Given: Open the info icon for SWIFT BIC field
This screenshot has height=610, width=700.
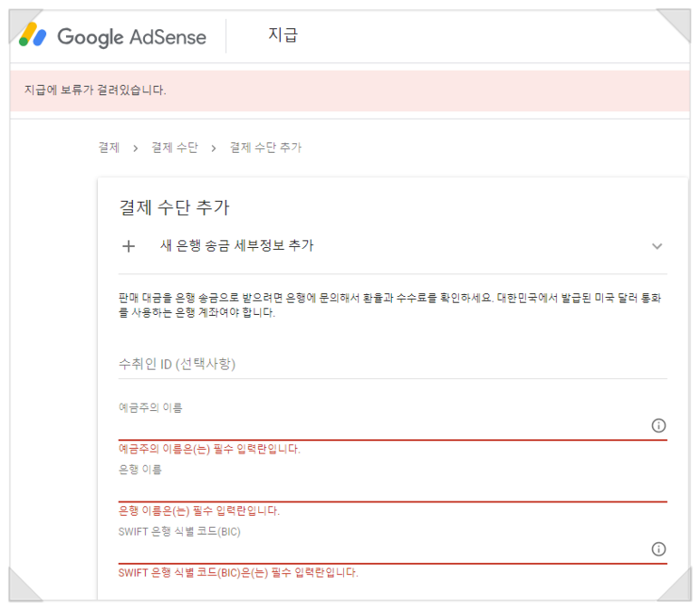Looking at the screenshot, I should 658,548.
